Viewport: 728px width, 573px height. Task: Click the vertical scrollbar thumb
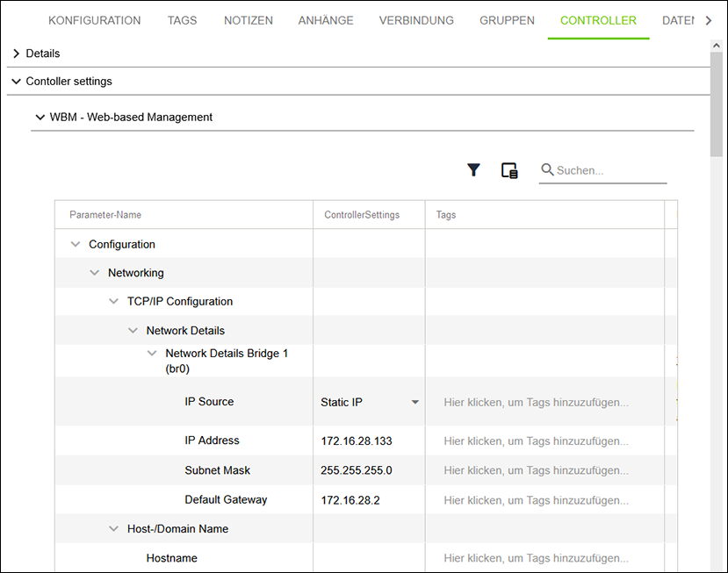click(x=717, y=105)
